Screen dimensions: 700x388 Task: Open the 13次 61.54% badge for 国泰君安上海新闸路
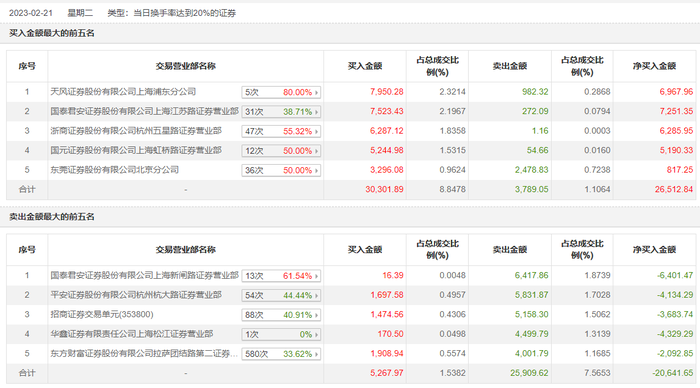point(281,276)
